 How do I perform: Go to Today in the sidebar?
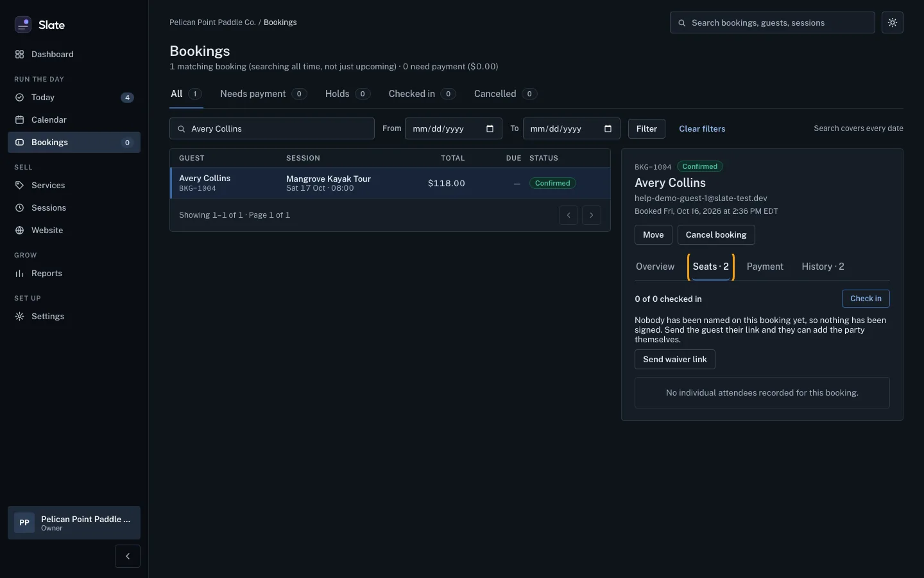click(74, 98)
